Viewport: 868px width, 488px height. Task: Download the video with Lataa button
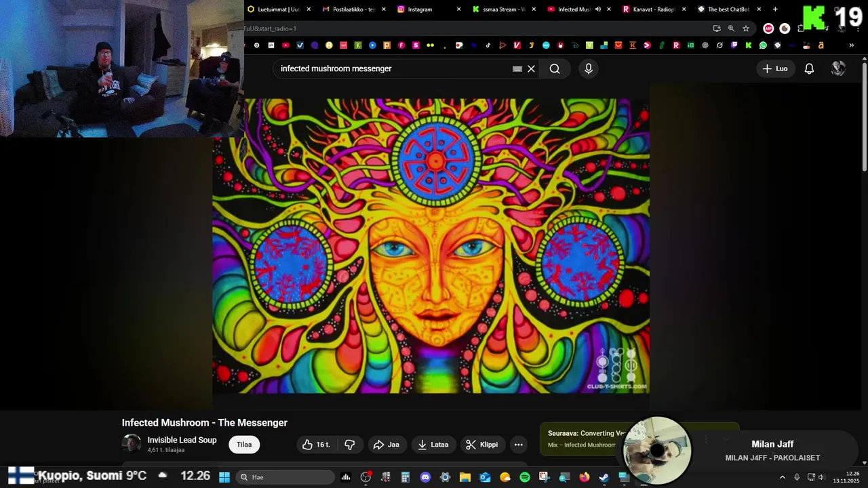(433, 445)
